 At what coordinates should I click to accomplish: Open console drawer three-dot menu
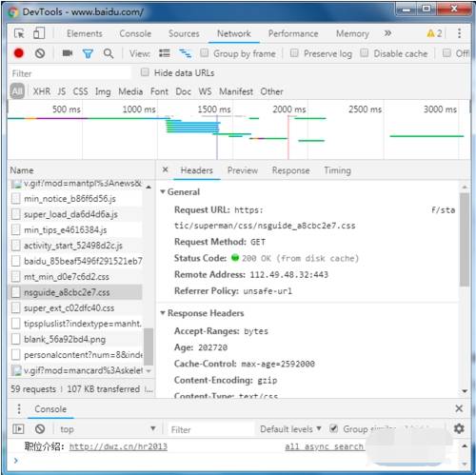click(19, 408)
